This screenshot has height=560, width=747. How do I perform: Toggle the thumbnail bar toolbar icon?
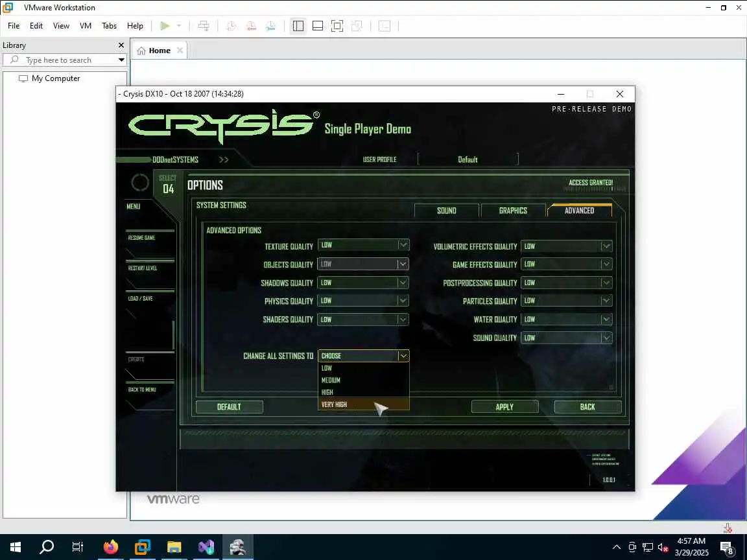[x=318, y=26]
